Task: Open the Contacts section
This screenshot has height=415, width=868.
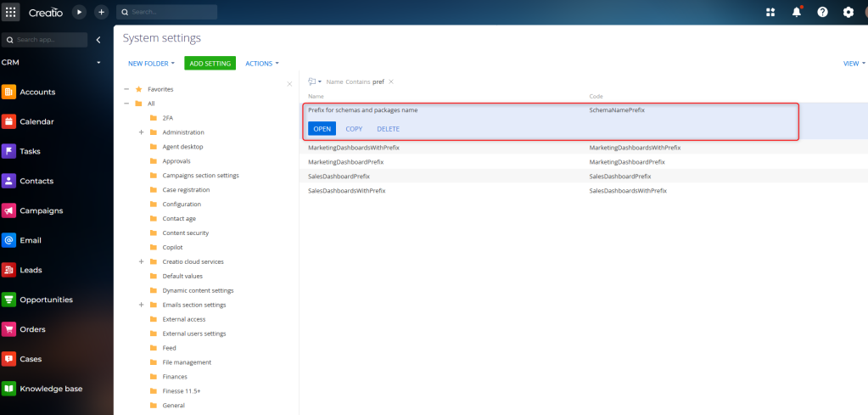Action: point(36,181)
